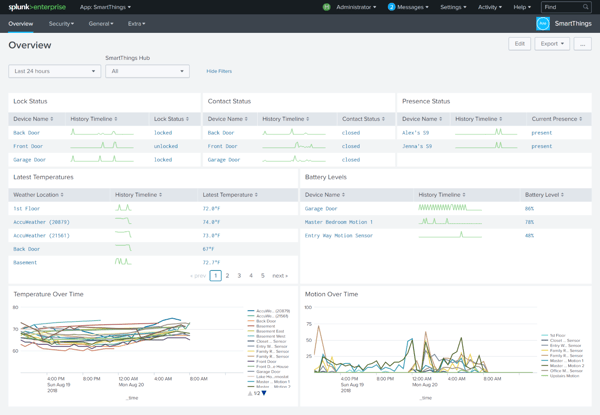Sort by Battery Level column
This screenshot has height=415, width=600.
544,195
